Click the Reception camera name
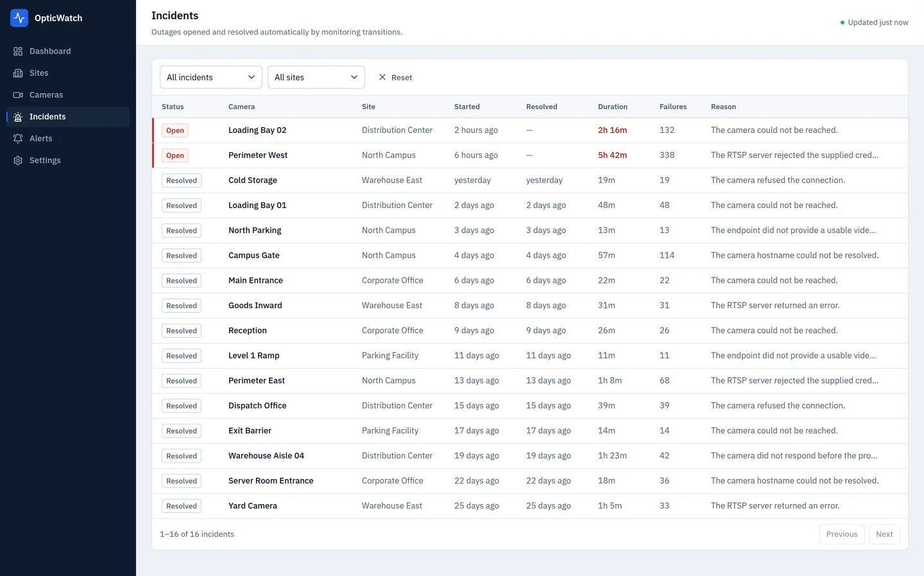This screenshot has width=924, height=576. click(x=248, y=331)
